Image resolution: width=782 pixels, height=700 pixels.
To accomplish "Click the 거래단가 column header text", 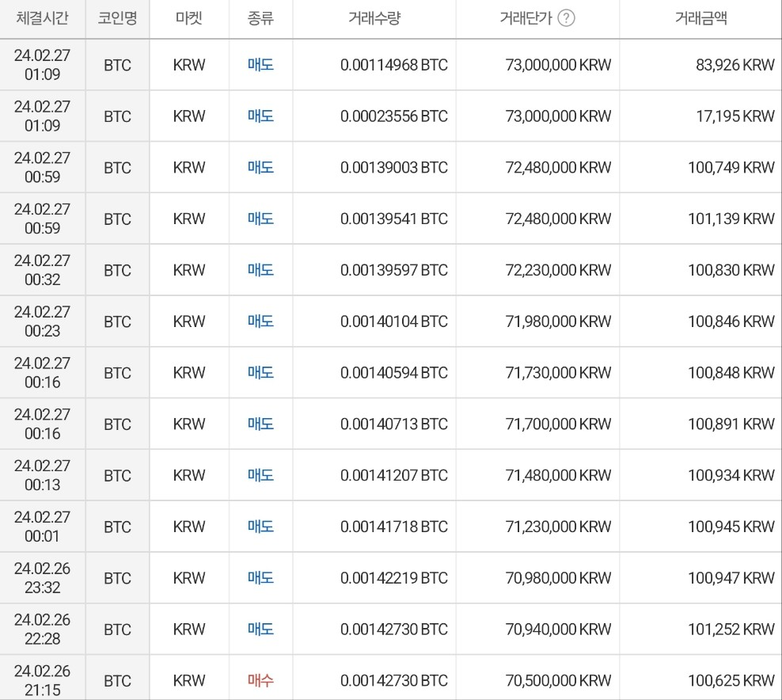I will [x=526, y=18].
